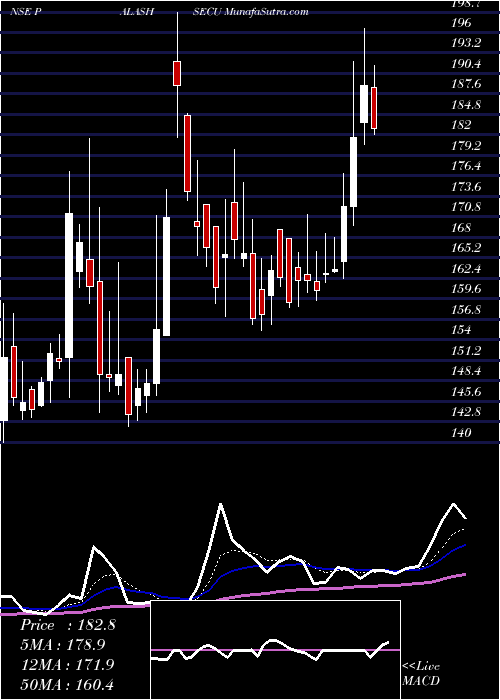Click the 140 price axis label
The image size is (500, 700).
(462, 432)
